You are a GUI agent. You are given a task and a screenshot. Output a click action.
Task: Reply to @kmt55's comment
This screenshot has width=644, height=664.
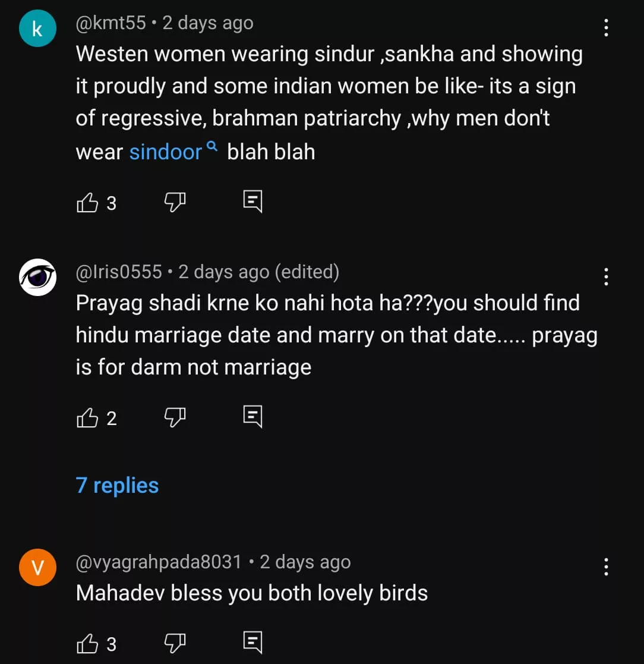252,202
